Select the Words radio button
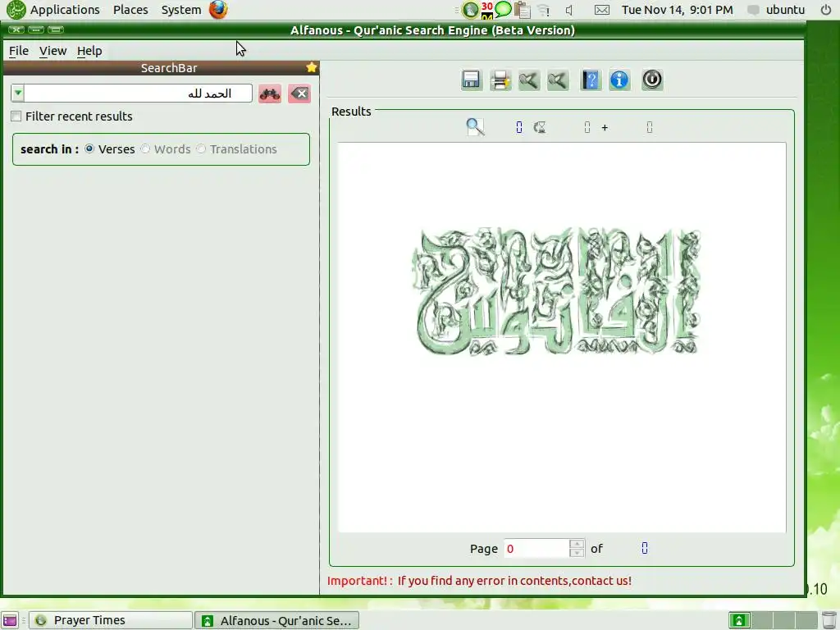The width and height of the screenshot is (840, 630). pyautogui.click(x=145, y=149)
